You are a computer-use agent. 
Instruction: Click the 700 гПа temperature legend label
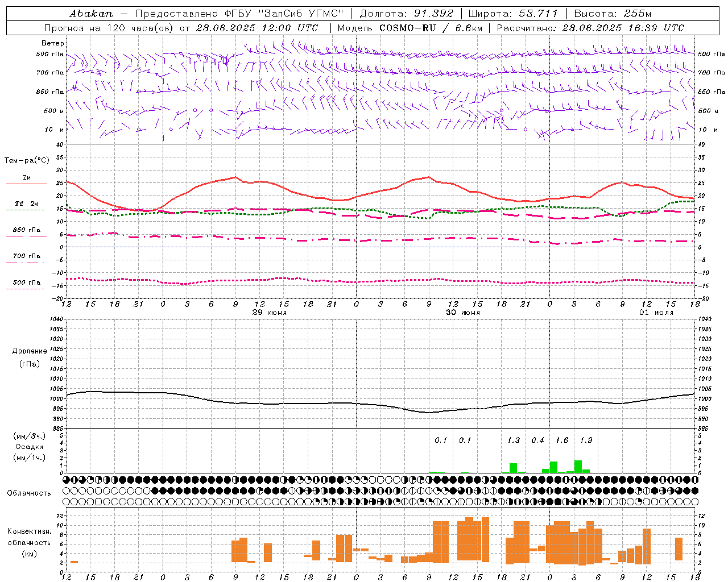coord(27,256)
